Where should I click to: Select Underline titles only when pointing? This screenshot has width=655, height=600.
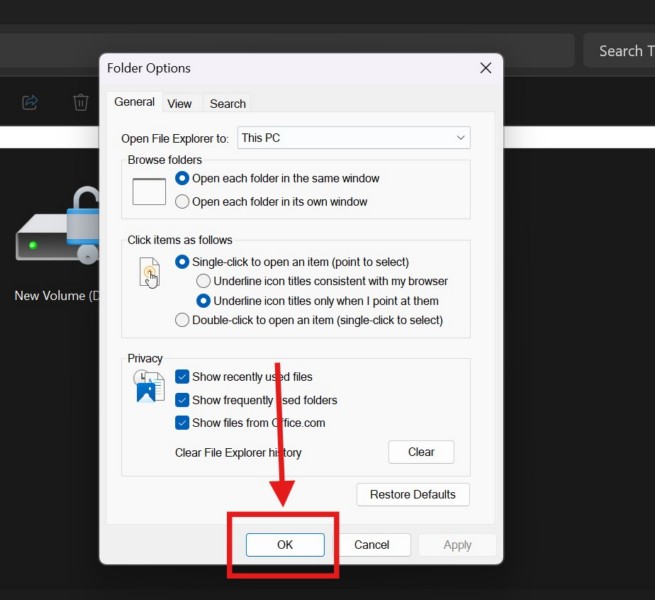[x=203, y=300]
